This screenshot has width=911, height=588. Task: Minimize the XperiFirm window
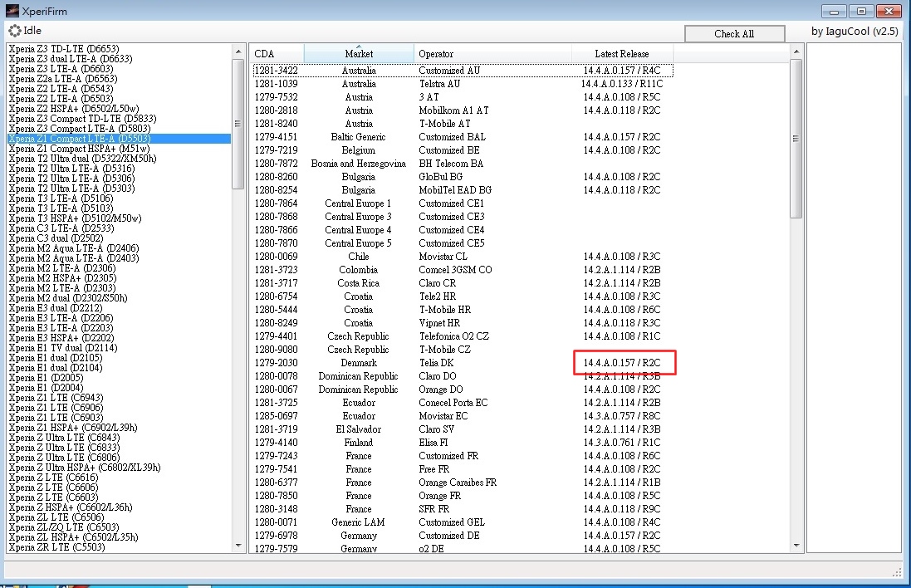coord(834,11)
